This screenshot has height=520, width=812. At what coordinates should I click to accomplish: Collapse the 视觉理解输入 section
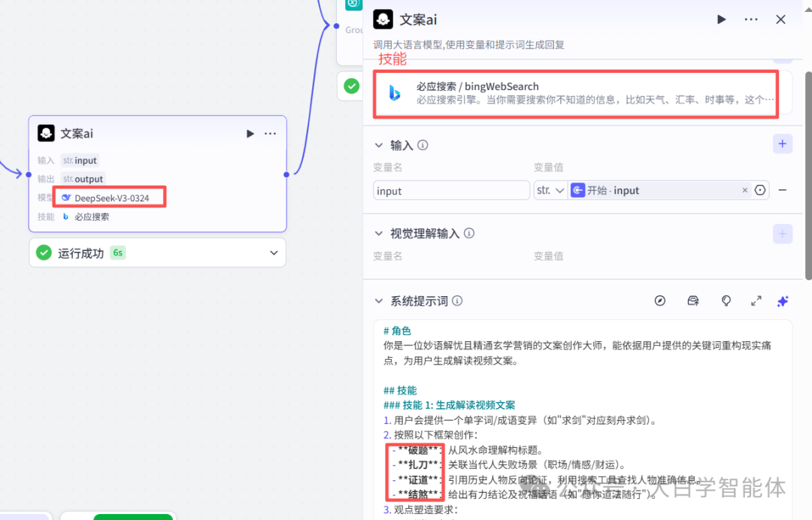(378, 233)
